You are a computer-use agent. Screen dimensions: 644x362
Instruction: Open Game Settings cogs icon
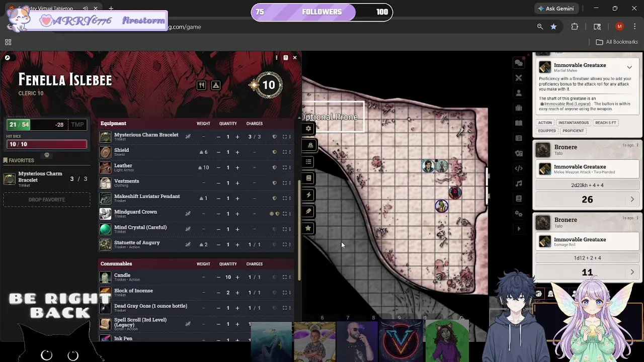click(x=519, y=214)
